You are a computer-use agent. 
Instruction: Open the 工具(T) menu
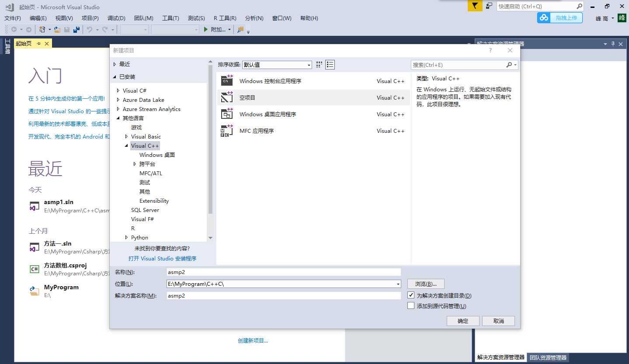point(170,18)
